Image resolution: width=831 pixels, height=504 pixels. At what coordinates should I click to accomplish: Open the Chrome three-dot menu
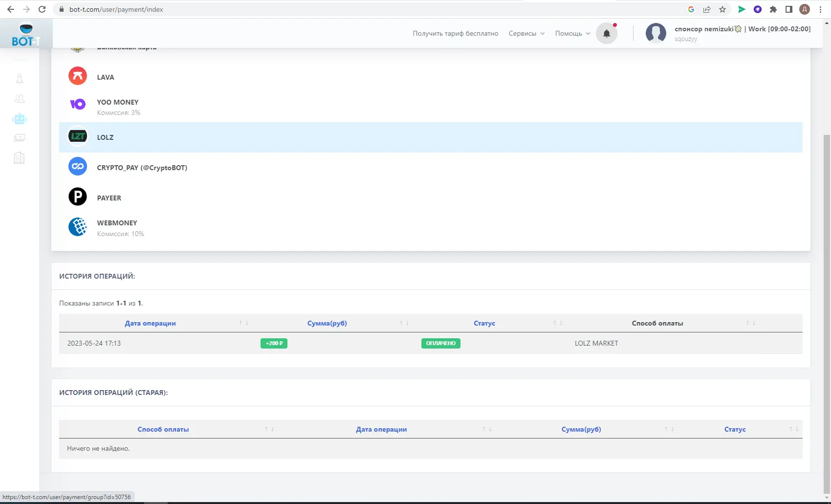[820, 9]
